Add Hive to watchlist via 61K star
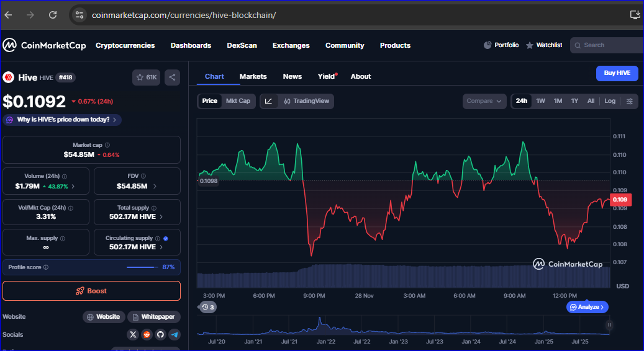The width and height of the screenshot is (644, 351). click(146, 77)
